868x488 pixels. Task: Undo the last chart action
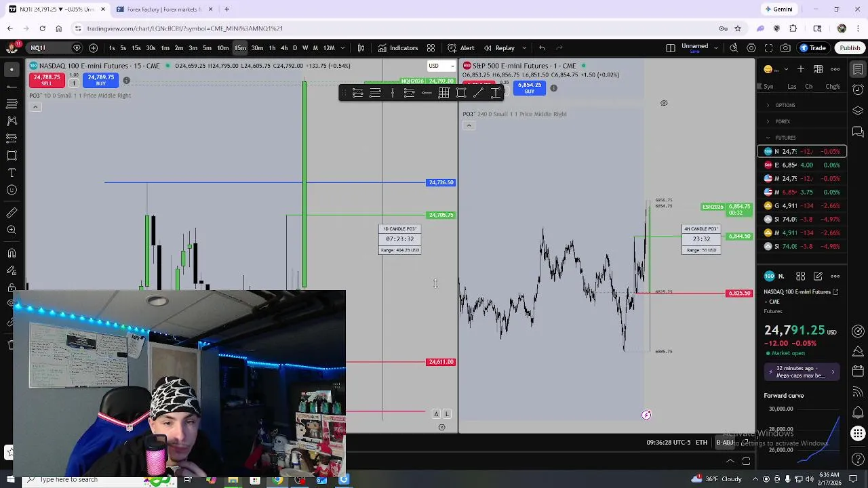click(542, 48)
